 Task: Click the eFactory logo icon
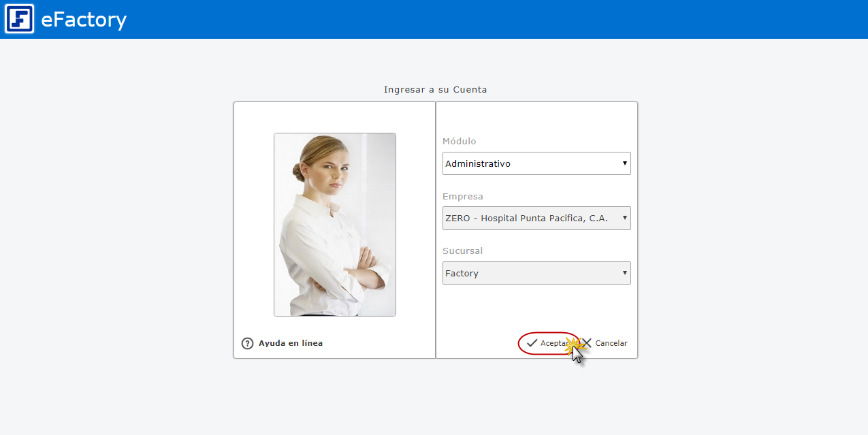tap(19, 19)
